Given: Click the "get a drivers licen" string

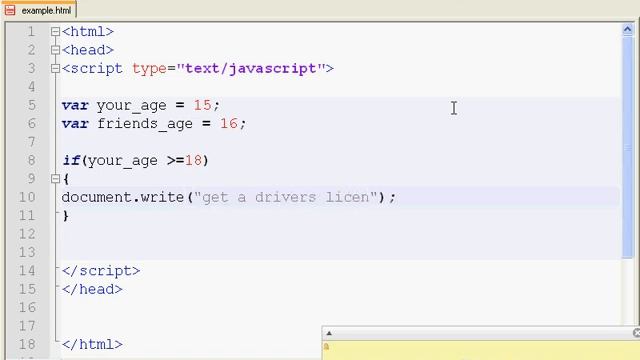Looking at the screenshot, I should 285,197.
